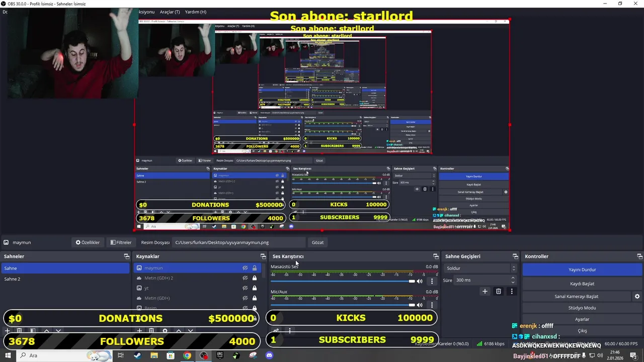Open Discord from the taskbar
This screenshot has width=644, height=362.
click(x=269, y=355)
